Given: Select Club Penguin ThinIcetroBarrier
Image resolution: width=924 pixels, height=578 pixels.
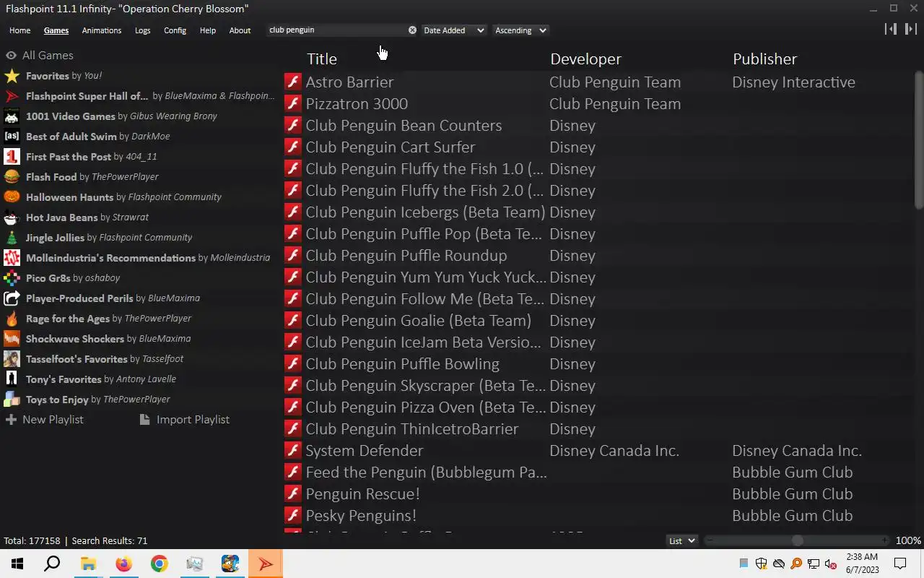Looking at the screenshot, I should tap(598, 428).
